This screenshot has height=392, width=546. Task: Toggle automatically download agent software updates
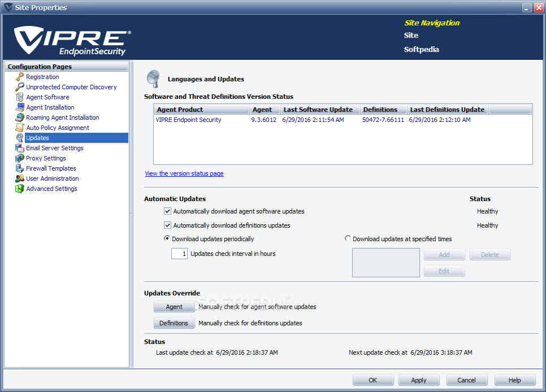167,211
